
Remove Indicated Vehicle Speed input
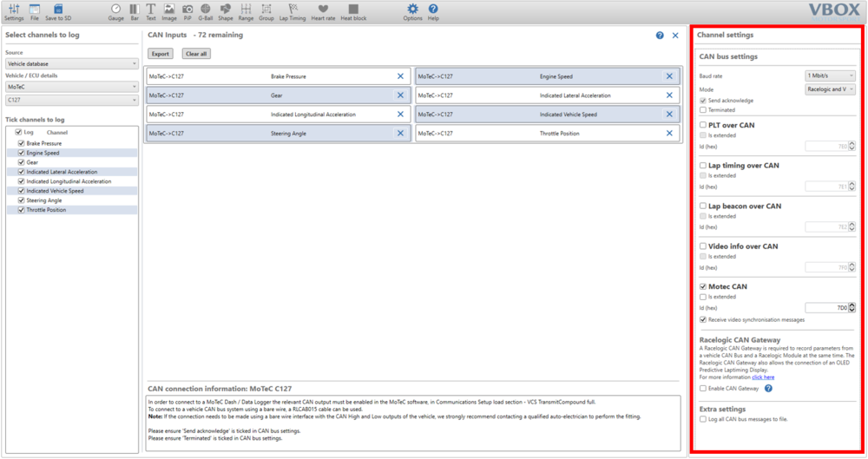click(669, 114)
